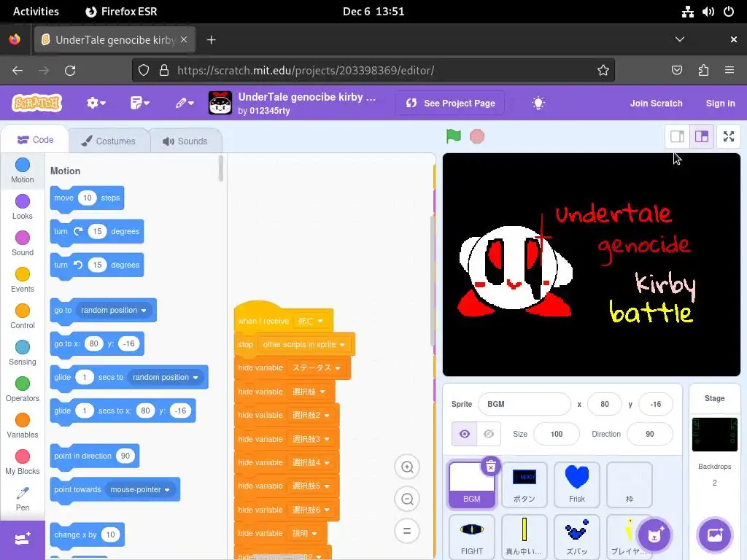
Task: Switch to small stage layout
Action: pyautogui.click(x=677, y=136)
